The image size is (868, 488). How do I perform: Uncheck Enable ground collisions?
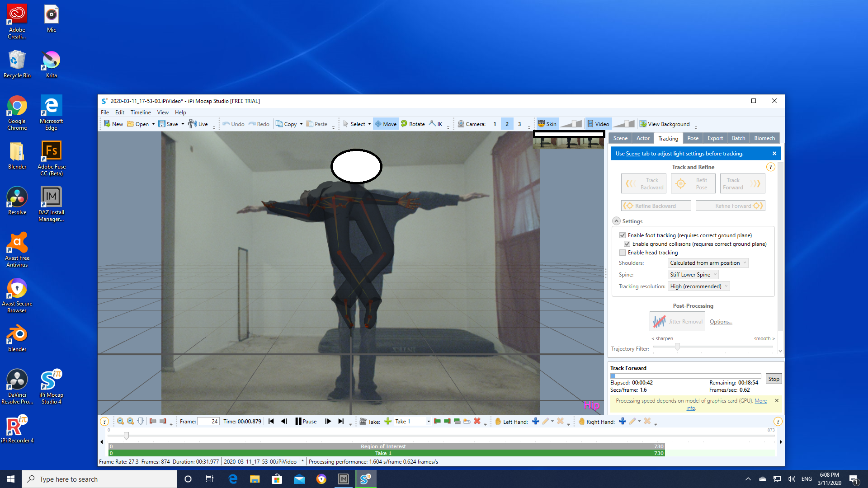click(x=627, y=244)
